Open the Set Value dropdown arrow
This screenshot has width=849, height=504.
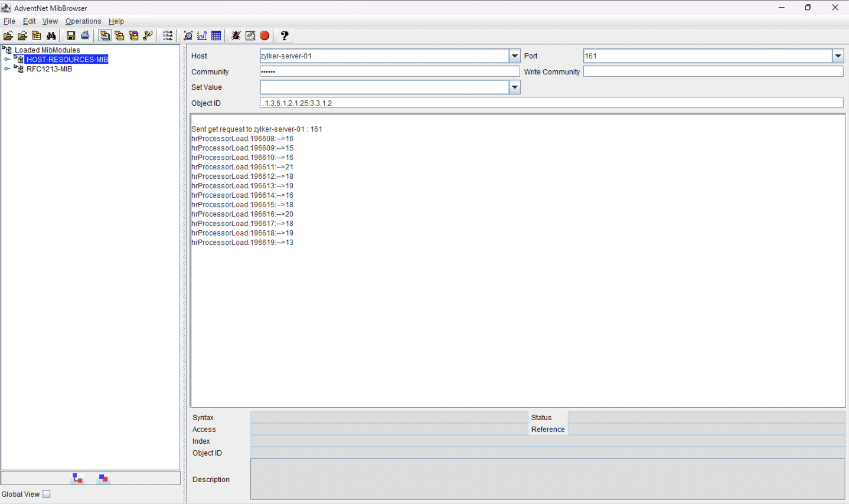click(514, 87)
